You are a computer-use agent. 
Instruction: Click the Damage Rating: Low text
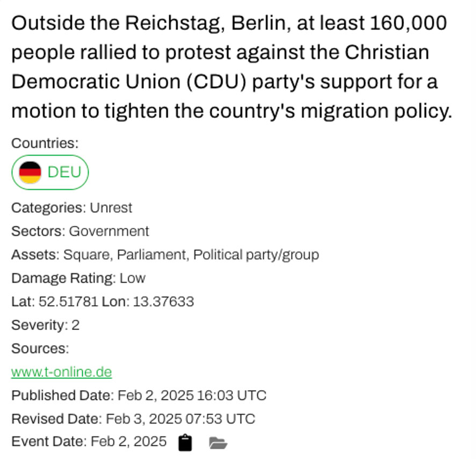(x=78, y=278)
